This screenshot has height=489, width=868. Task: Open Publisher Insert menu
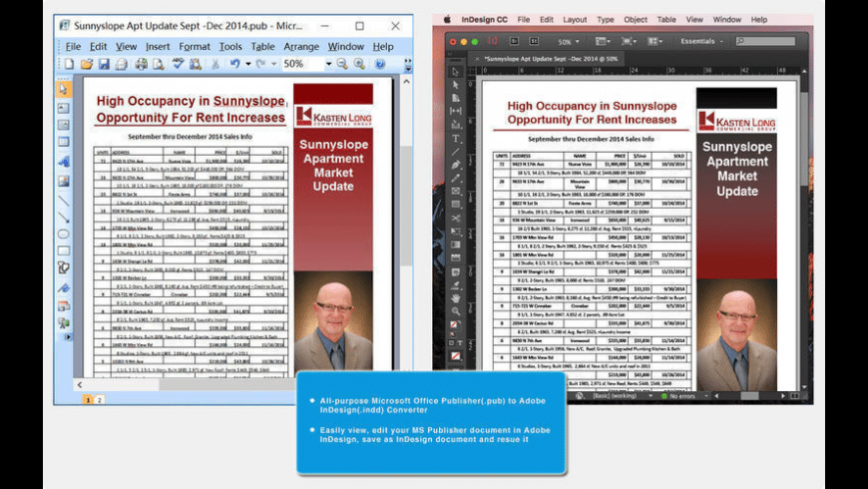pos(158,47)
